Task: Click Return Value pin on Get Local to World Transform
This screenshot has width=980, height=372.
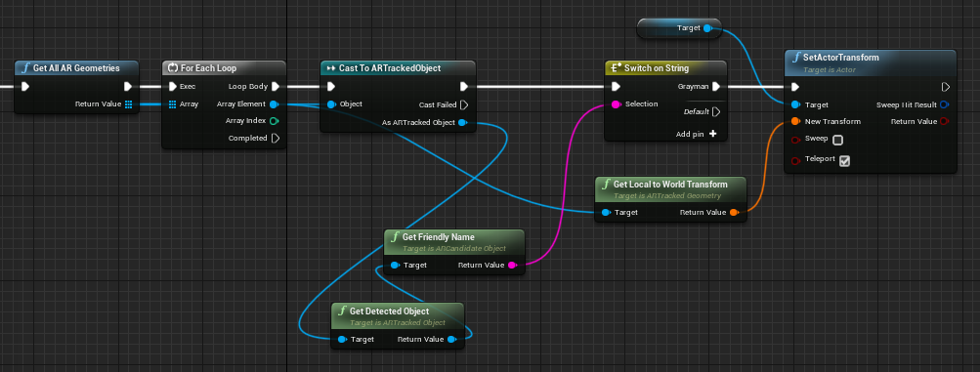Action: click(734, 213)
